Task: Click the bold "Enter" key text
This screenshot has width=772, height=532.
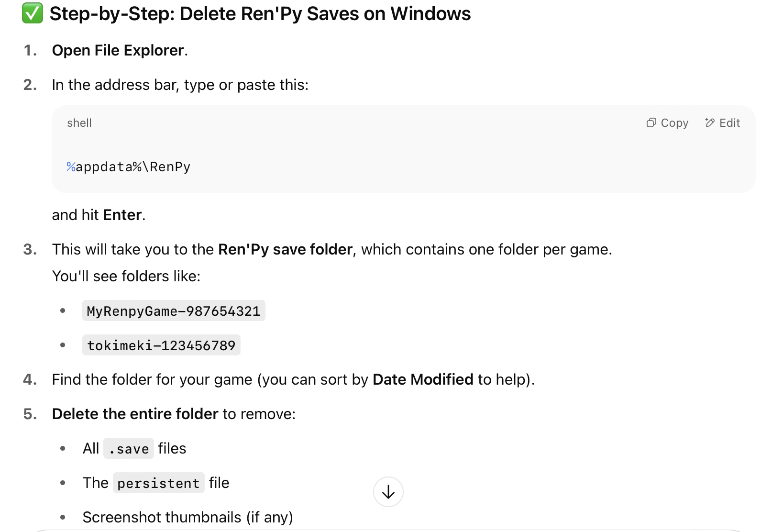Action: tap(122, 215)
